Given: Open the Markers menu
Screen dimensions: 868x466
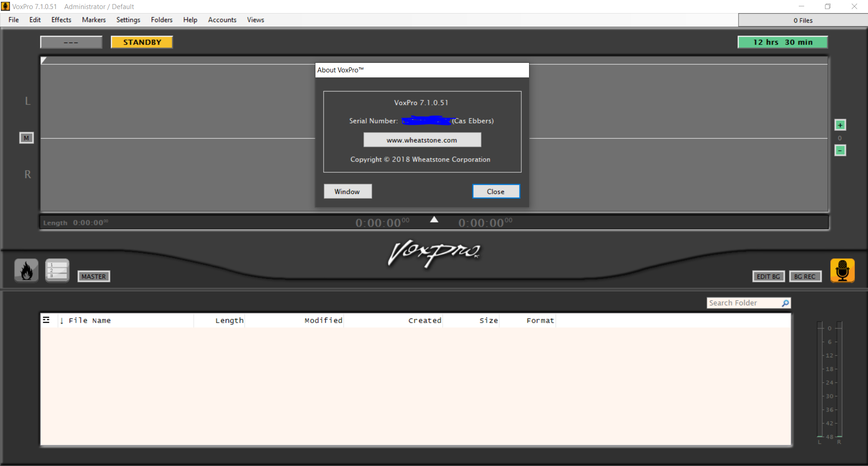Looking at the screenshot, I should click(x=94, y=20).
